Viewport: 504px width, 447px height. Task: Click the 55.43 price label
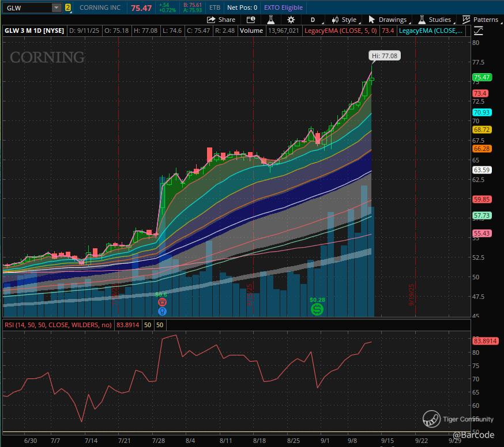click(482, 233)
